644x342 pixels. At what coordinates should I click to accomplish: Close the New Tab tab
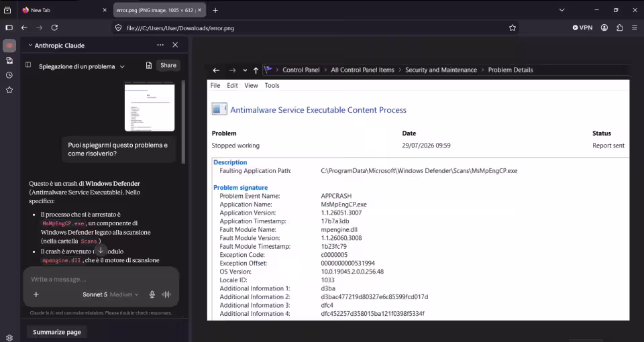point(105,10)
